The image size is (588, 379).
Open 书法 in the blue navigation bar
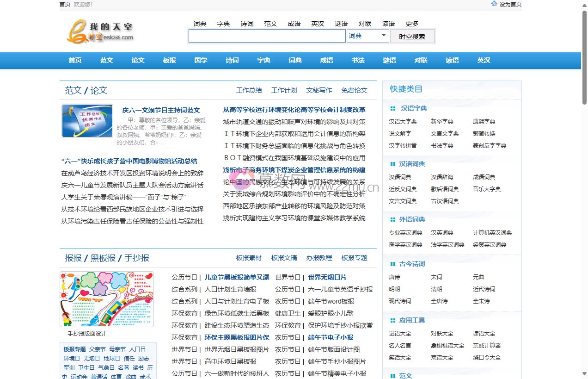tap(358, 61)
